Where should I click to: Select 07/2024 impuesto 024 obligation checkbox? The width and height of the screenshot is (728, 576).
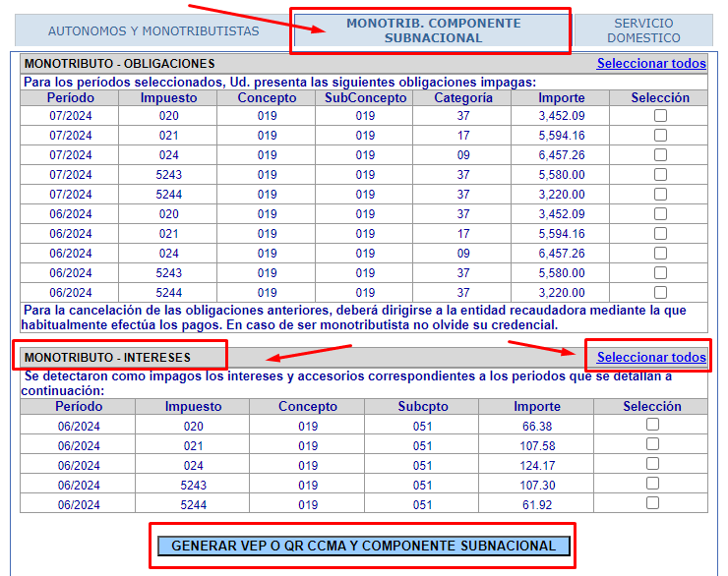[x=660, y=155]
